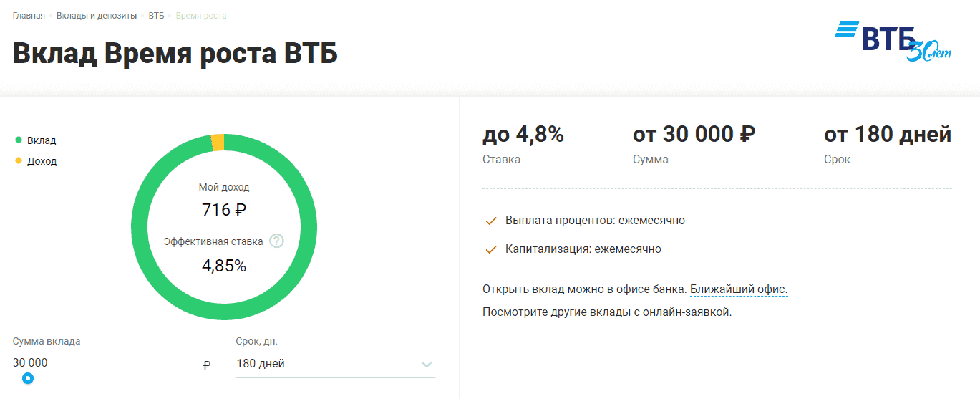
Task: Click the yellow Доход legend dot
Action: 19,161
